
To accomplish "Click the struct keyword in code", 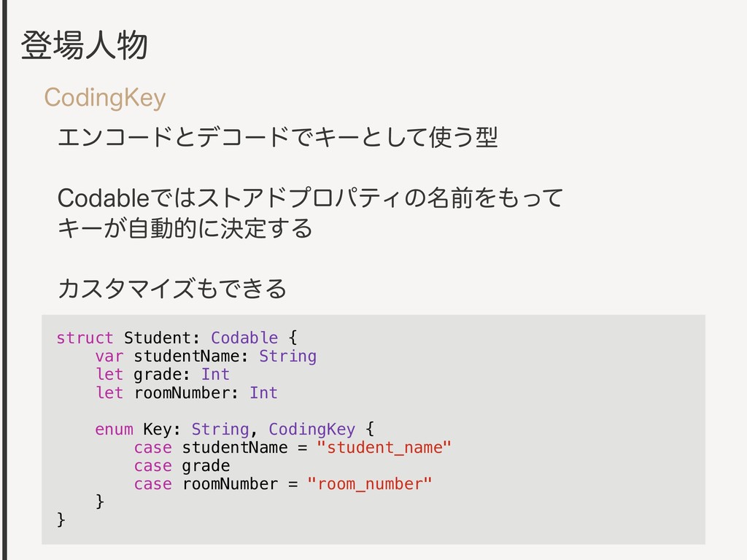I will [85, 338].
